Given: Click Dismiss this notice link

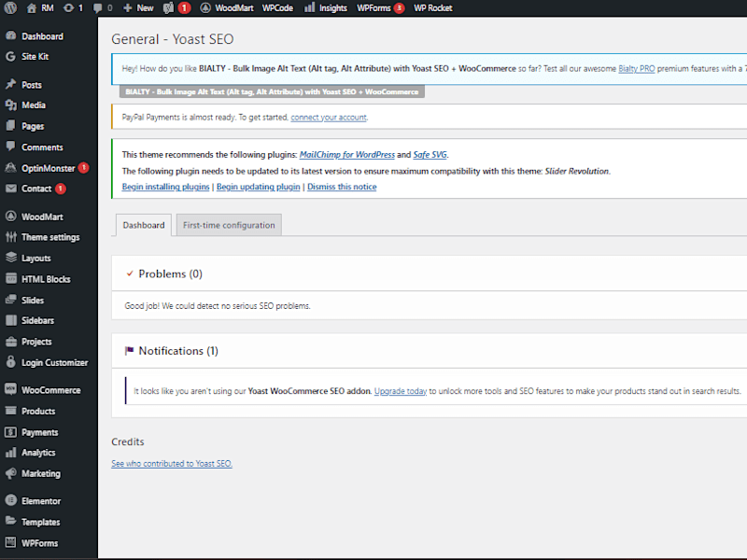Looking at the screenshot, I should click(x=342, y=187).
